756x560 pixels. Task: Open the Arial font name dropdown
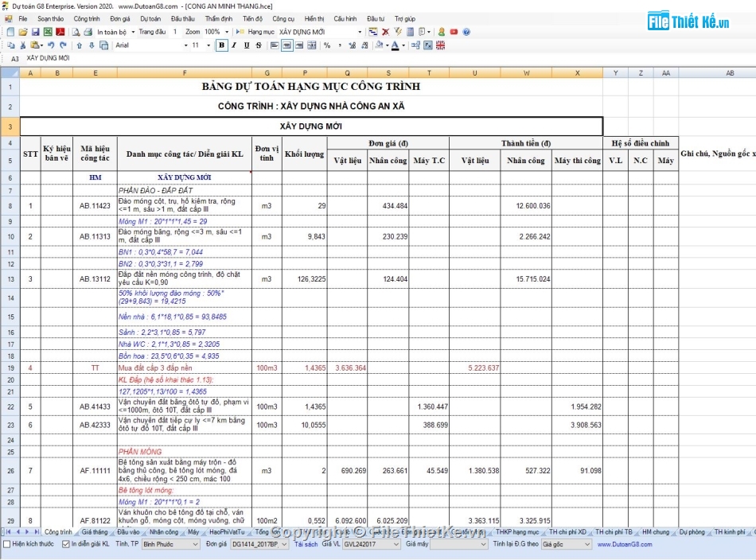186,46
